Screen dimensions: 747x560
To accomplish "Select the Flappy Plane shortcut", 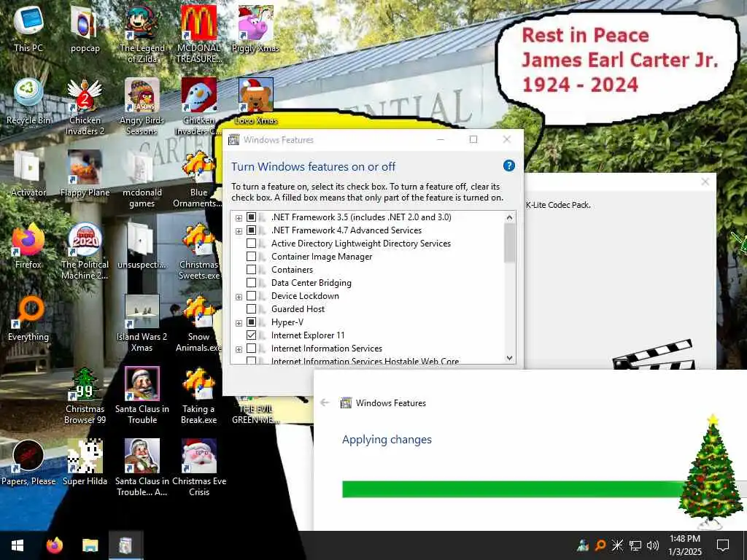I will coord(85,174).
